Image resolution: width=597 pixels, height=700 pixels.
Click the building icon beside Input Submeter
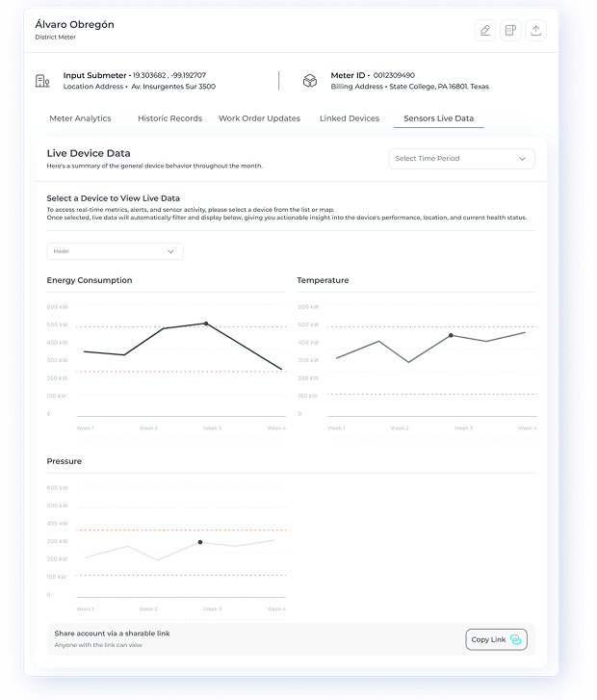[x=42, y=81]
